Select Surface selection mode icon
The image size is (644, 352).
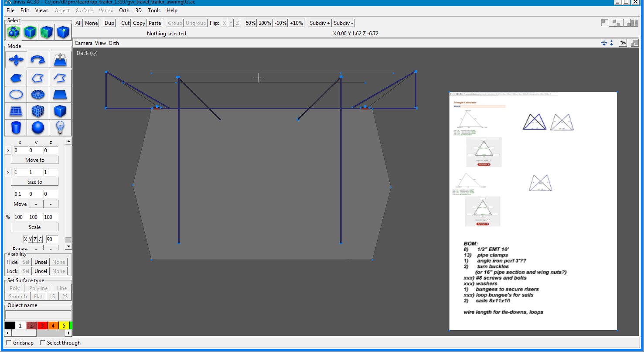point(47,32)
